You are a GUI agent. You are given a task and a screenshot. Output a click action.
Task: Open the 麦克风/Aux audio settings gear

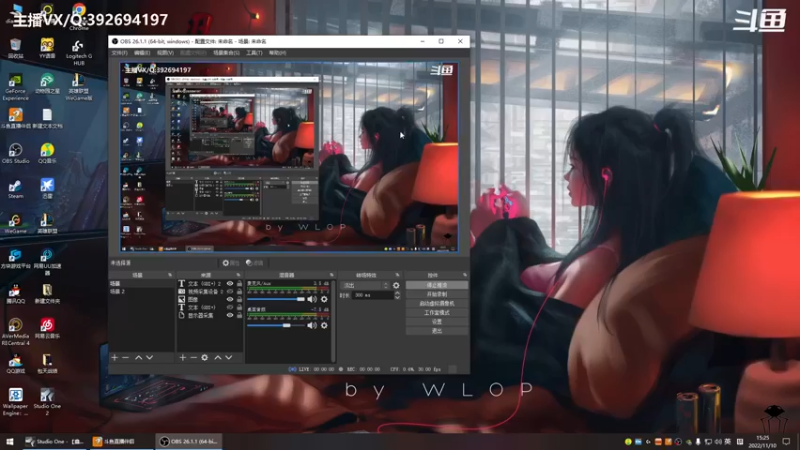(324, 299)
